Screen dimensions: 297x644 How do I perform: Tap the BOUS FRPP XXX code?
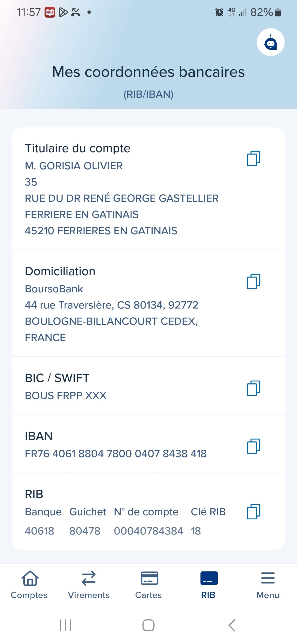[66, 395]
